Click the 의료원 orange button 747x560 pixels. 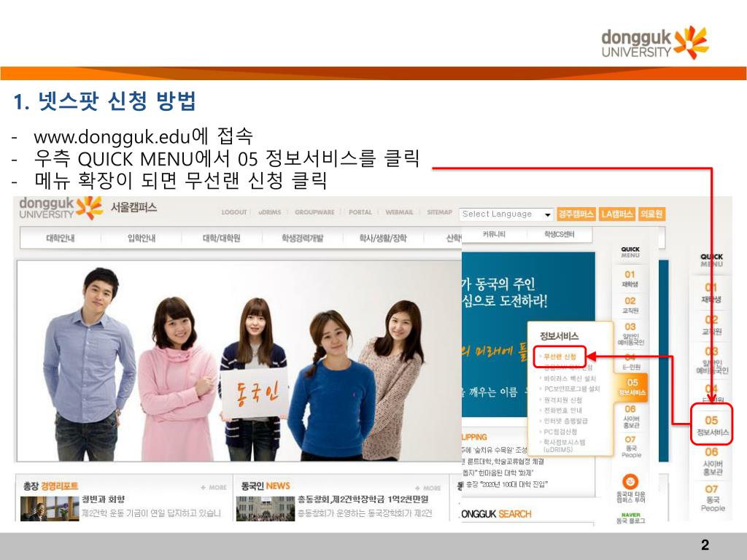click(x=651, y=214)
